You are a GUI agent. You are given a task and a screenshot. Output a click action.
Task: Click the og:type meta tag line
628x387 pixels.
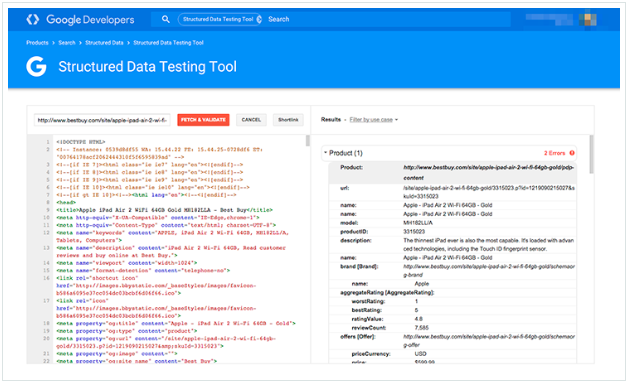coord(127,331)
